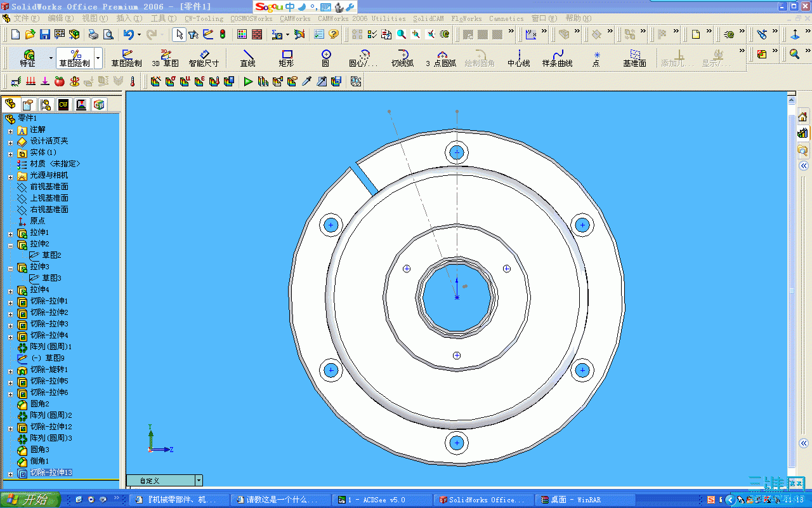Open the COSMOSWorks menu
This screenshot has width=812, height=508.
[x=251, y=18]
